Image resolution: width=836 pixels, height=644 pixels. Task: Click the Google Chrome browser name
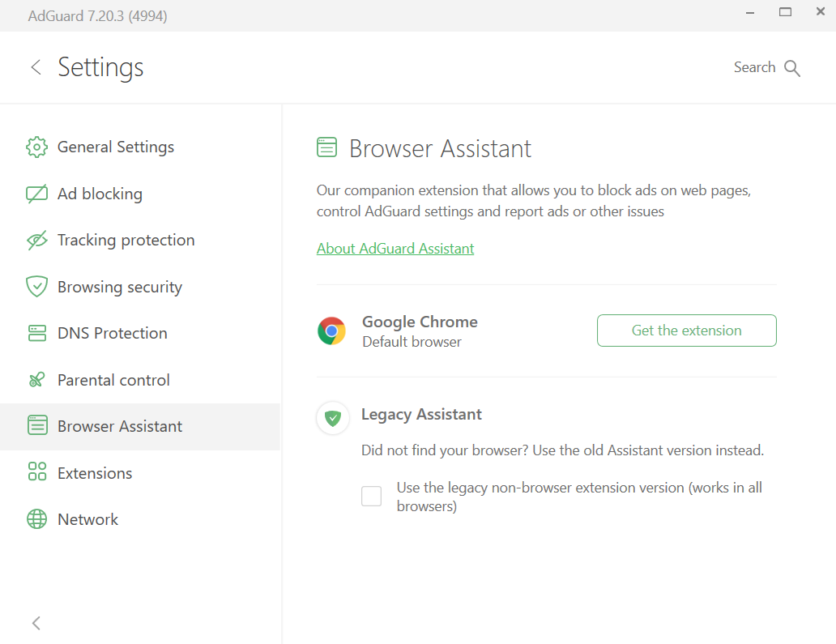tap(420, 322)
